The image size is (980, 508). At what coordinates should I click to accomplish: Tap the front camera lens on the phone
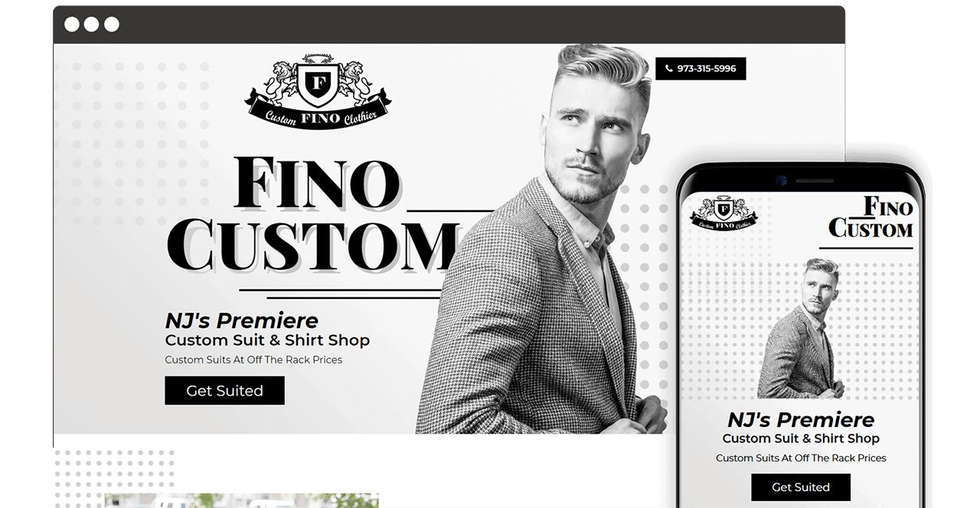point(781,181)
